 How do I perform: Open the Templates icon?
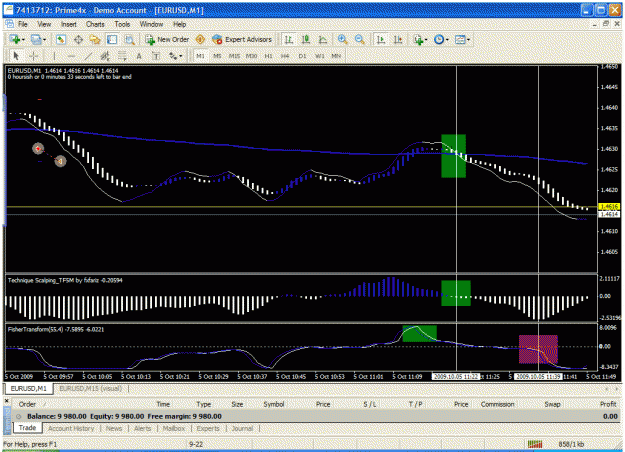coord(460,39)
